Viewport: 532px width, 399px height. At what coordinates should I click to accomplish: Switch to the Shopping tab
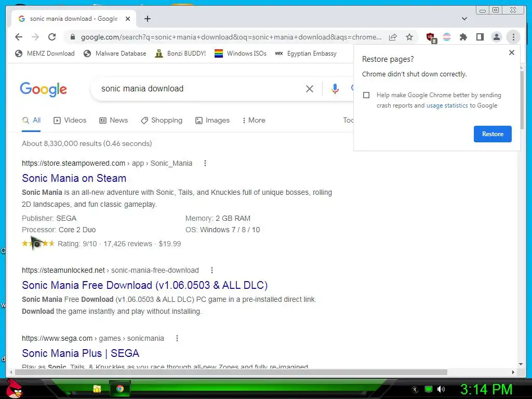tap(162, 121)
